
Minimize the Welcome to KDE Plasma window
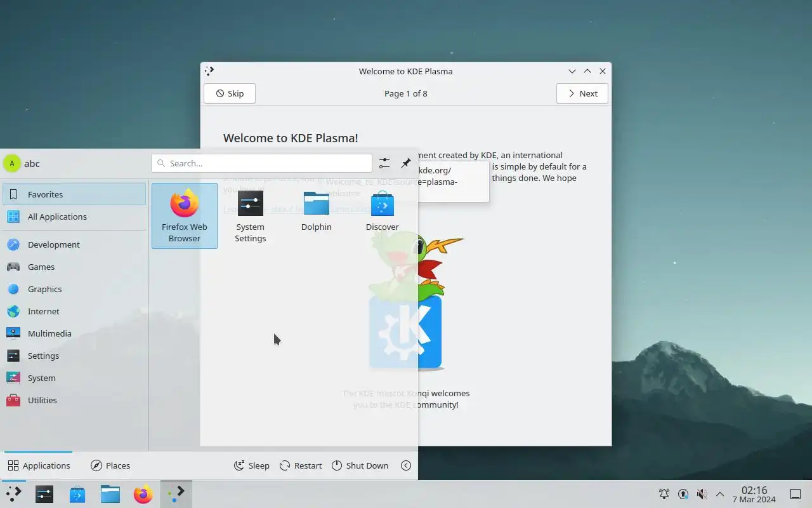pos(572,71)
